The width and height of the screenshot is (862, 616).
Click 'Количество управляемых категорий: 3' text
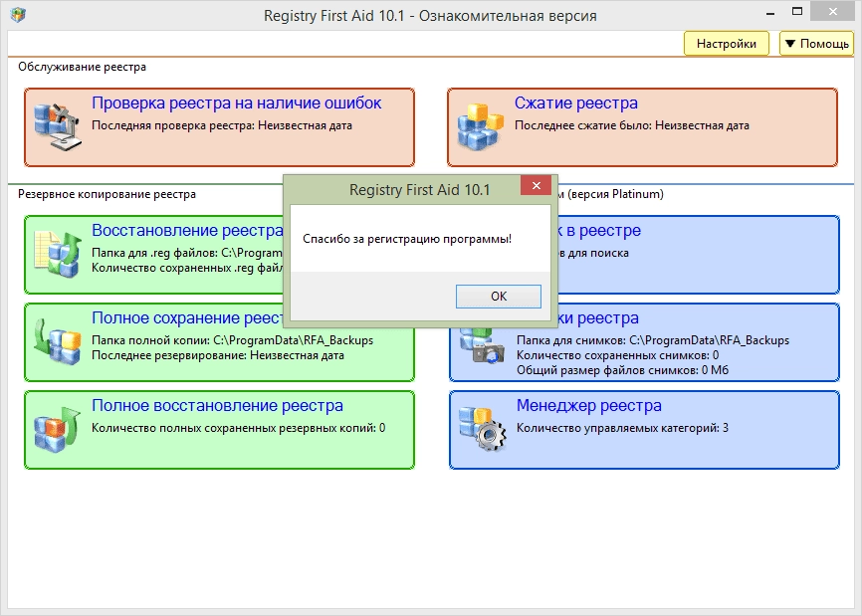point(622,428)
